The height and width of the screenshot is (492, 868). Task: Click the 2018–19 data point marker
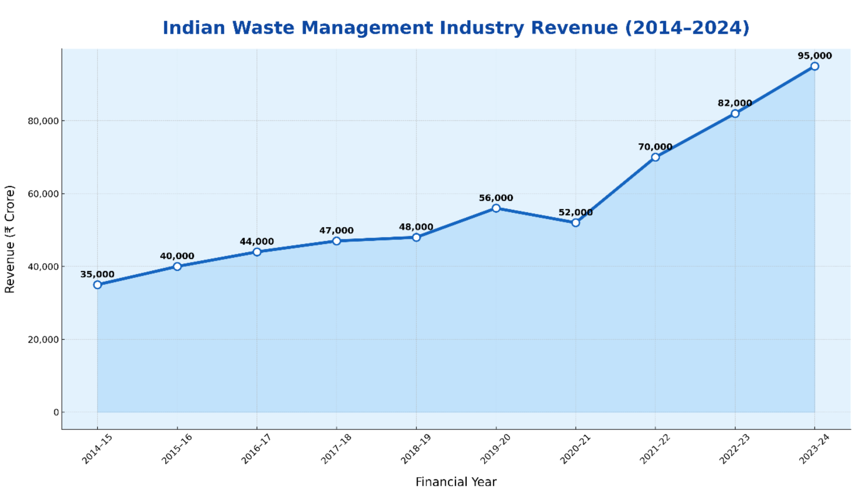(416, 238)
